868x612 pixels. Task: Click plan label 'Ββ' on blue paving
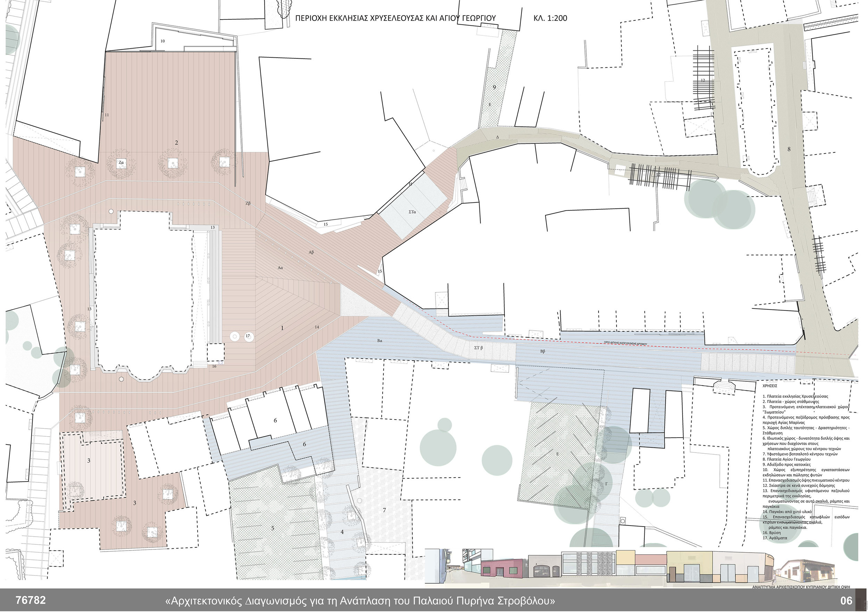542,352
